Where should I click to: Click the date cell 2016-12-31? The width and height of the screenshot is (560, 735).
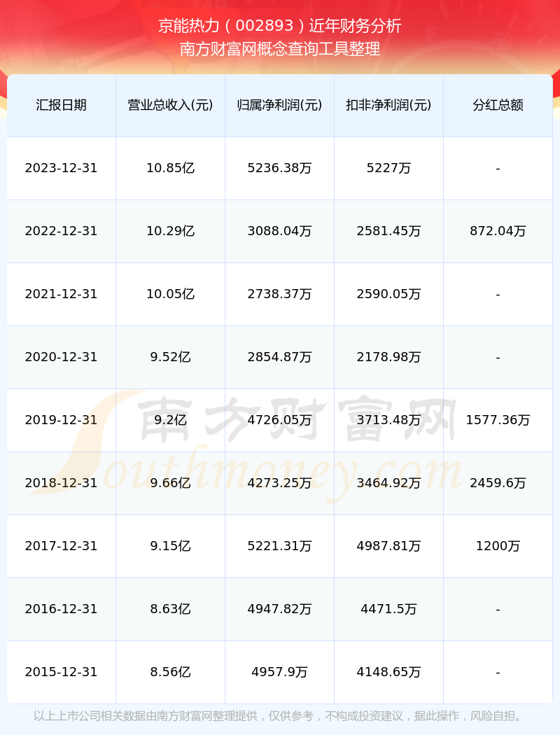click(x=62, y=610)
